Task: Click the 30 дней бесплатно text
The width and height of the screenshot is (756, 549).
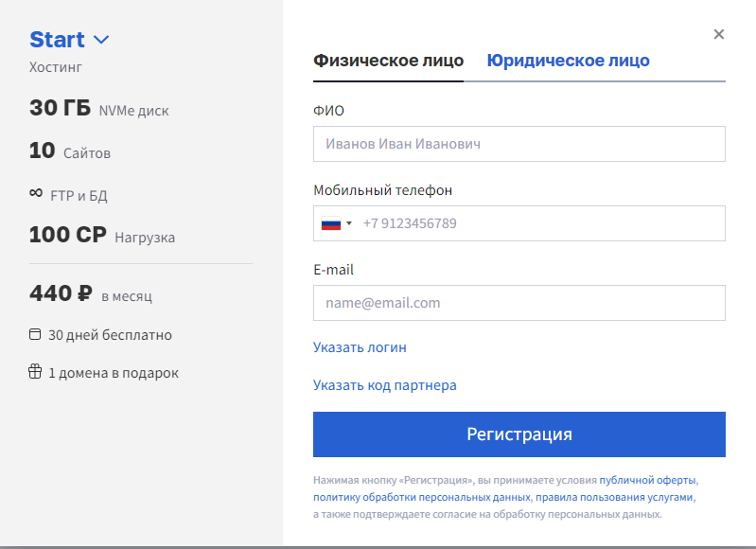Action: [110, 335]
